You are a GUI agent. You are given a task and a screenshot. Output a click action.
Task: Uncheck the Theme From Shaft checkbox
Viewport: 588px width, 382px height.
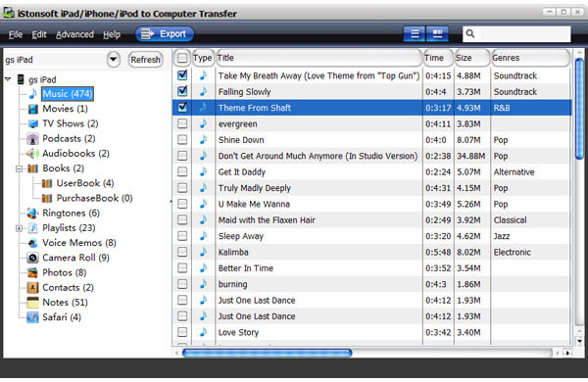pos(182,107)
